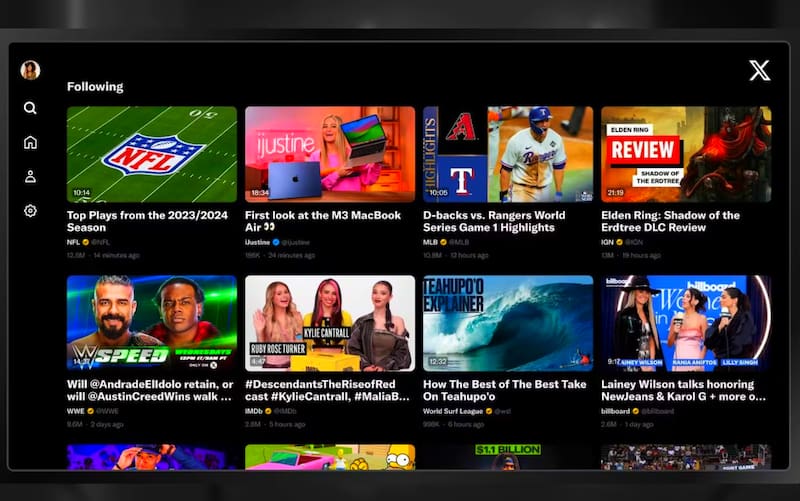The image size is (800, 501).
Task: Open the account person icon
Action: coord(30,177)
